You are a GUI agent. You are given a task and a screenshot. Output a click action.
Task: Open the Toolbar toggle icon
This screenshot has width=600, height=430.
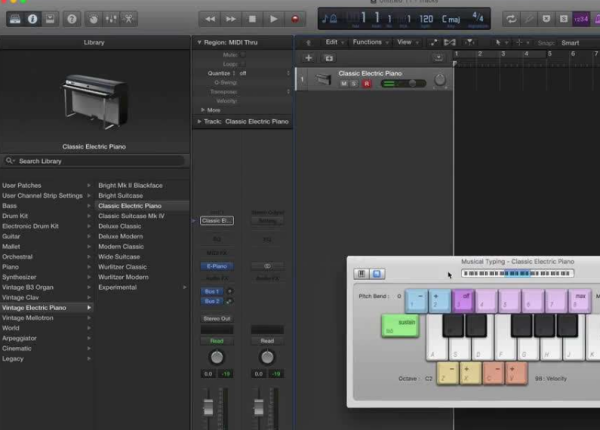(x=50, y=19)
